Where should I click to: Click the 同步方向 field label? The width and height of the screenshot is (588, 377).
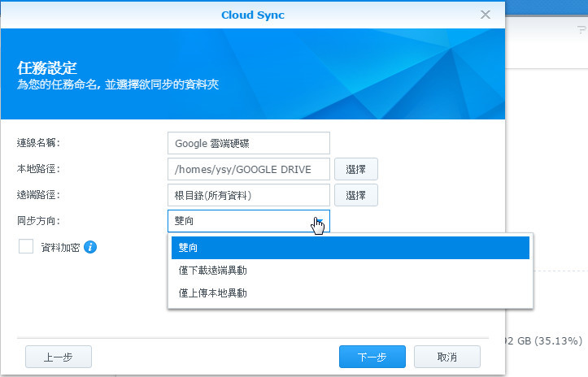[x=38, y=221]
